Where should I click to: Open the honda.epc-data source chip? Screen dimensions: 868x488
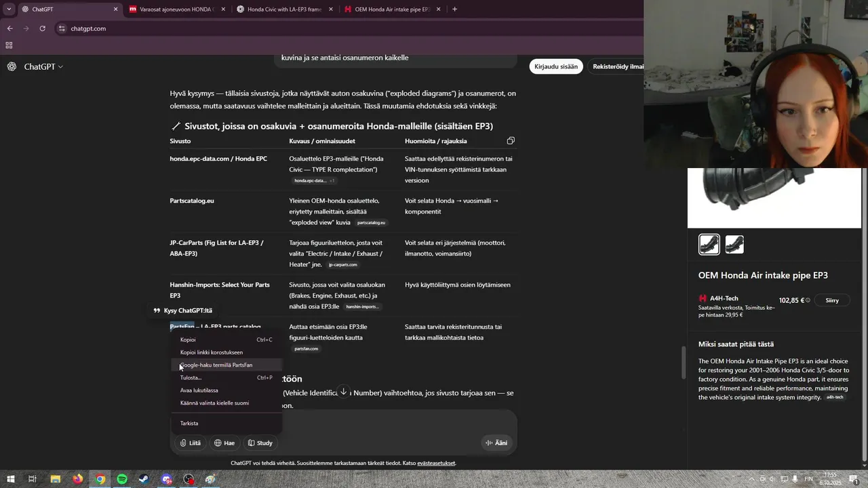pyautogui.click(x=314, y=181)
